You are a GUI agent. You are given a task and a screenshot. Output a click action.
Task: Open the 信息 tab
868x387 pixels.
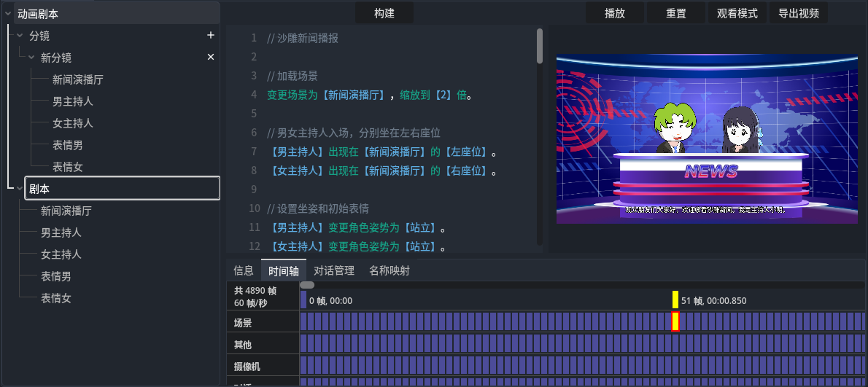point(243,270)
